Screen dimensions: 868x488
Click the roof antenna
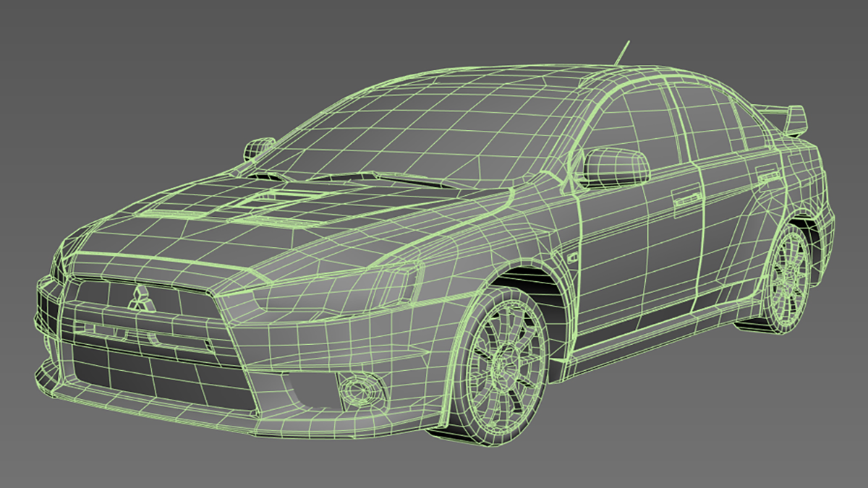(621, 53)
